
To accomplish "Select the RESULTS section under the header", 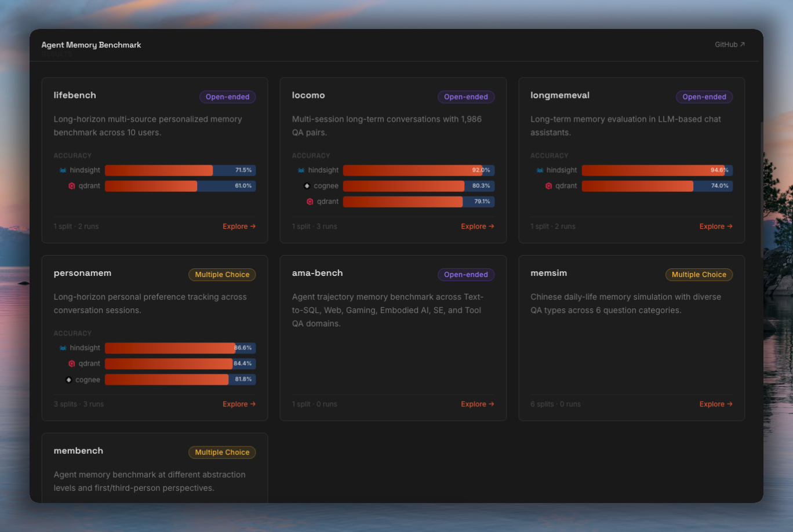I will click(56, 54).
